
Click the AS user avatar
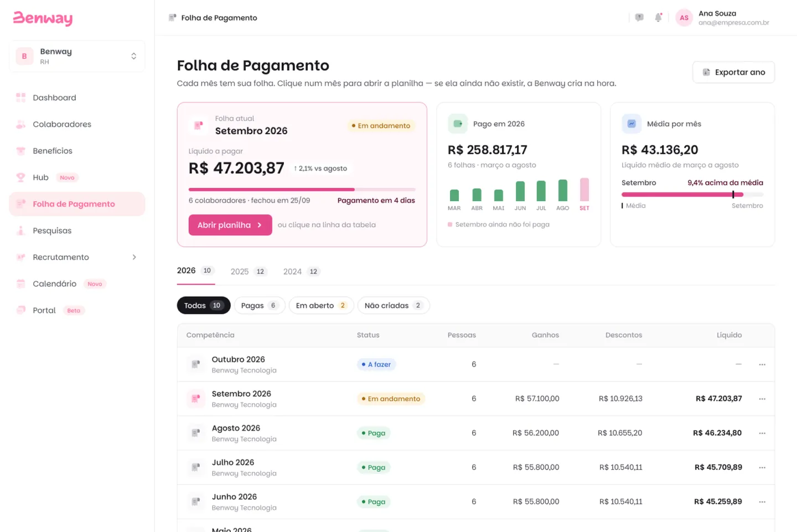click(684, 18)
